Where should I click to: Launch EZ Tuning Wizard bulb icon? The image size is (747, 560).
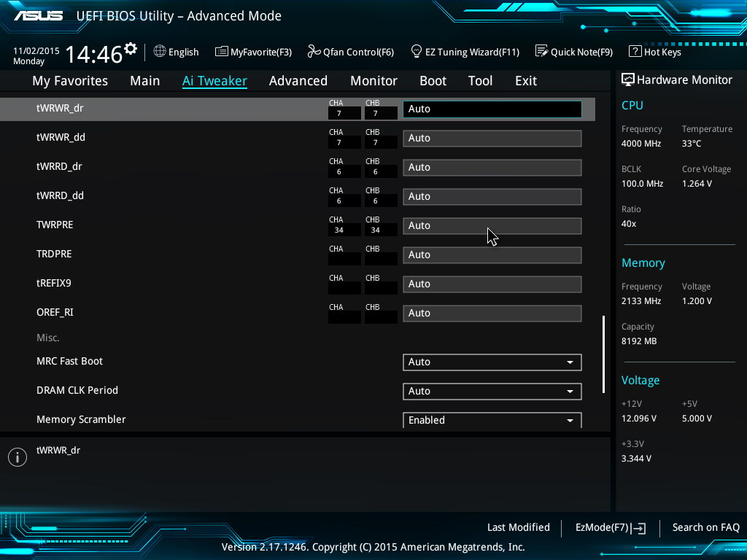[x=417, y=52]
